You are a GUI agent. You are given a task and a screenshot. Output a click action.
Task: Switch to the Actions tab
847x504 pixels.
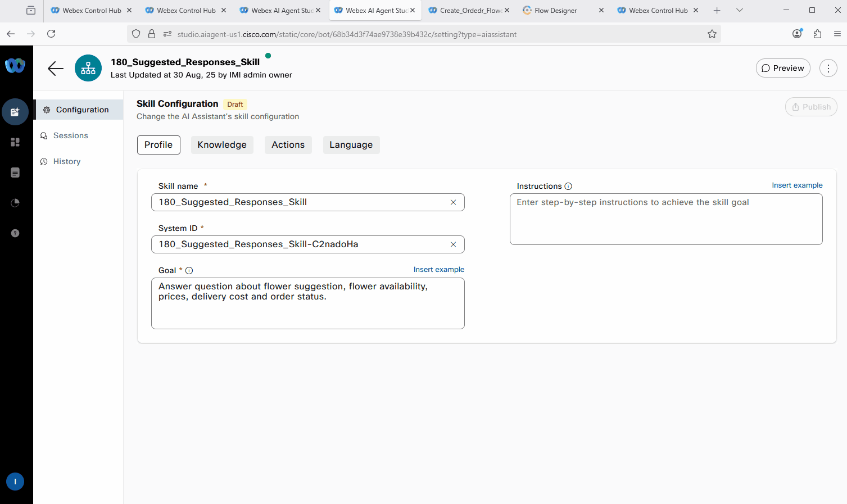click(288, 145)
